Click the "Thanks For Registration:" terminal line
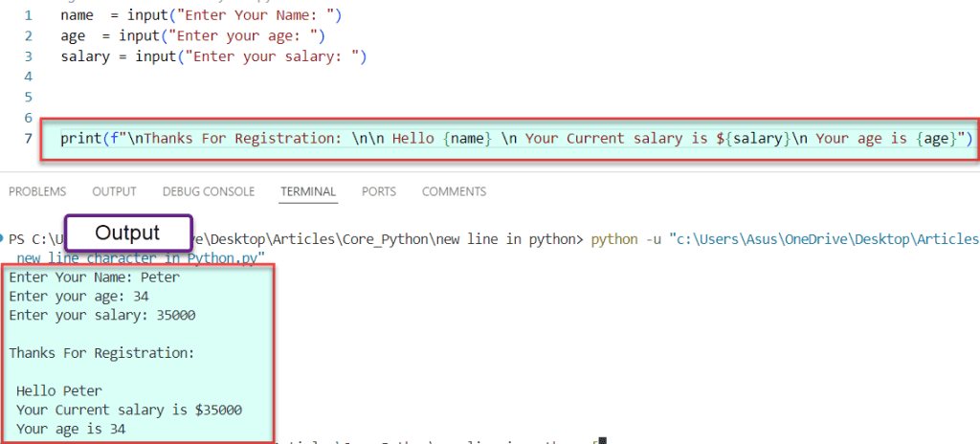This screenshot has height=444, width=980. [x=101, y=353]
